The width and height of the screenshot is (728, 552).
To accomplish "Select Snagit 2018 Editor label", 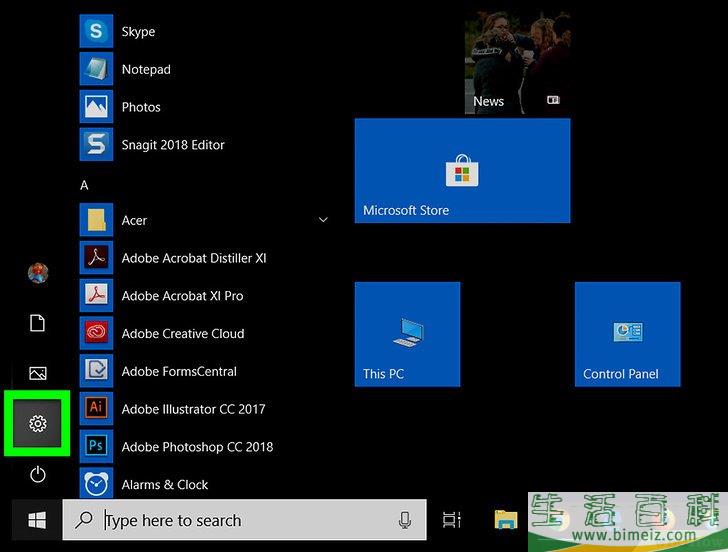I will pos(173,145).
